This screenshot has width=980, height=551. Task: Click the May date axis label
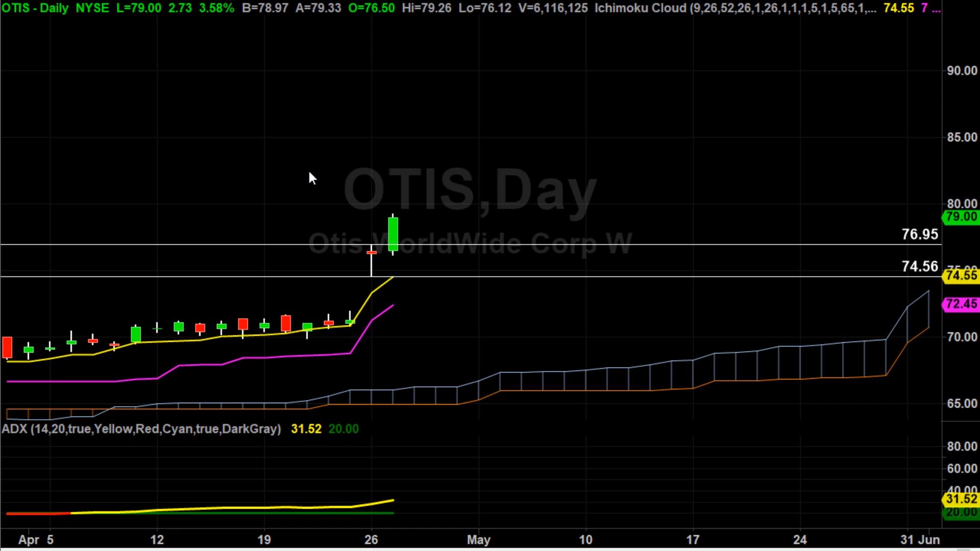pos(479,540)
